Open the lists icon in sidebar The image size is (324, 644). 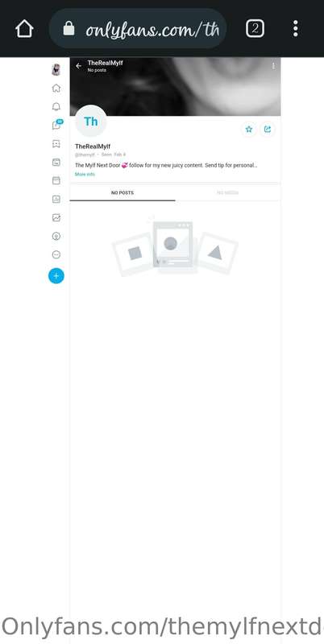56,163
